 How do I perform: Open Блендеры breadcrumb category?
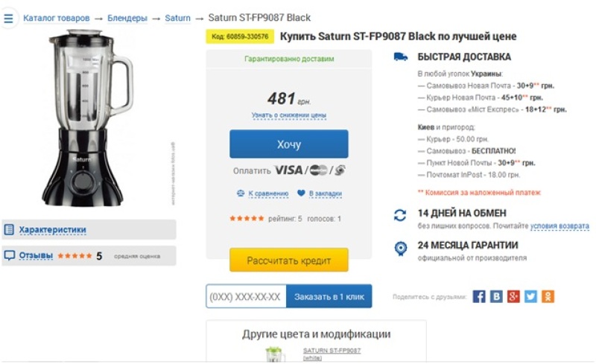coord(127,18)
